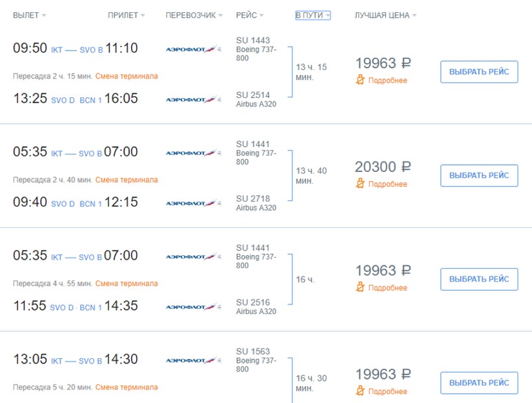The image size is (532, 403).
Task: Open Подробнее link for the first flight
Action: [387, 80]
